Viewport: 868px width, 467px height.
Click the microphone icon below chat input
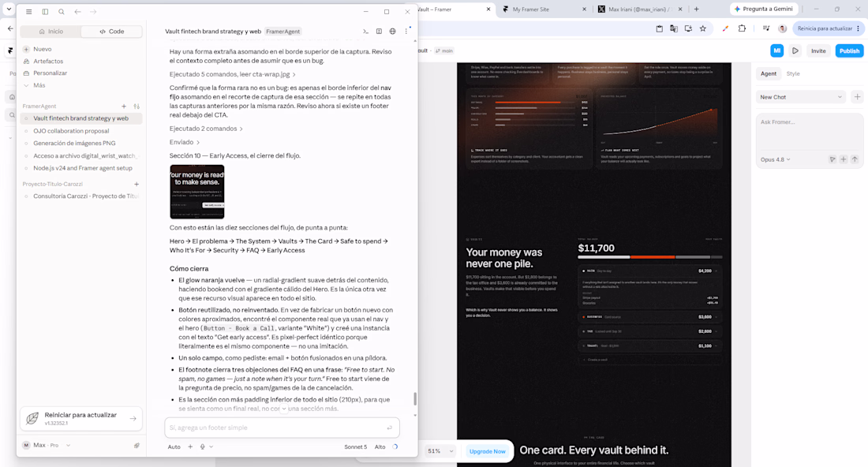click(203, 446)
